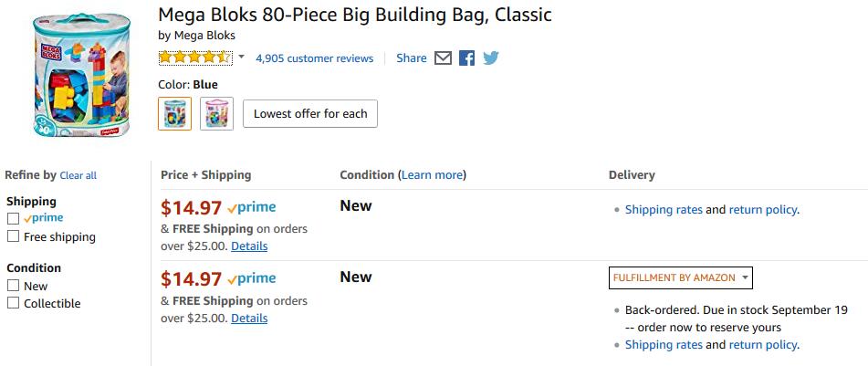
Task: Toggle the Collectible condition checkbox
Action: coord(14,303)
